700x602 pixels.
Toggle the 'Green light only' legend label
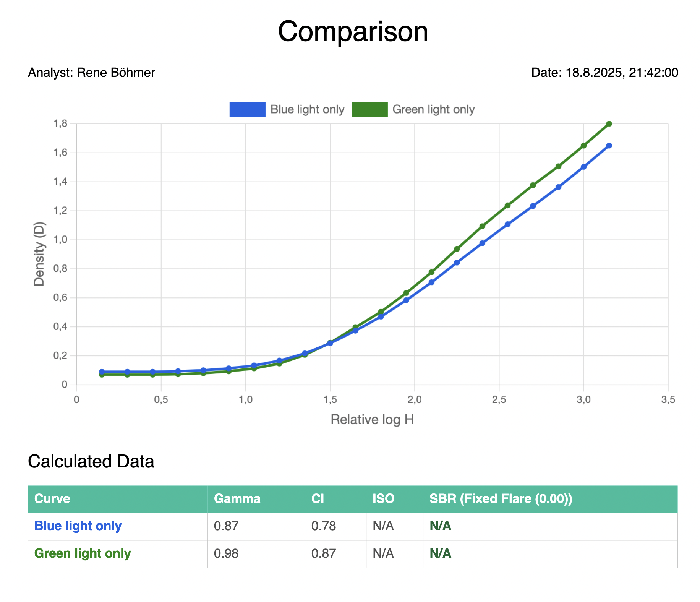pyautogui.click(x=433, y=109)
